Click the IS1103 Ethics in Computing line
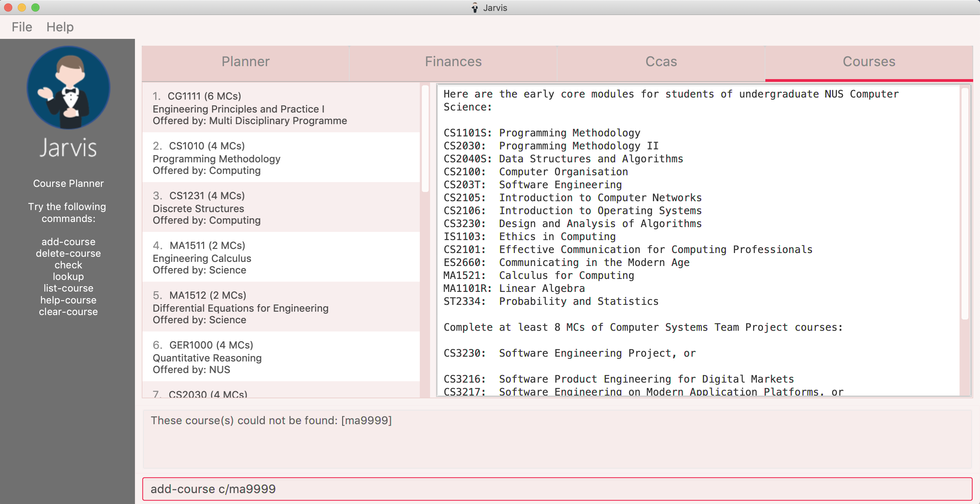Image resolution: width=980 pixels, height=504 pixels. (530, 236)
